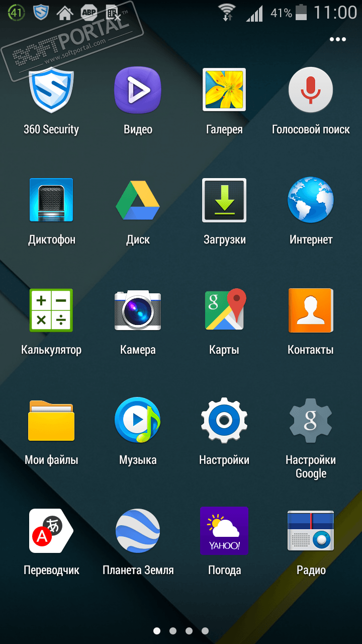
Task: Open Настройки Google settings
Action: [311, 420]
